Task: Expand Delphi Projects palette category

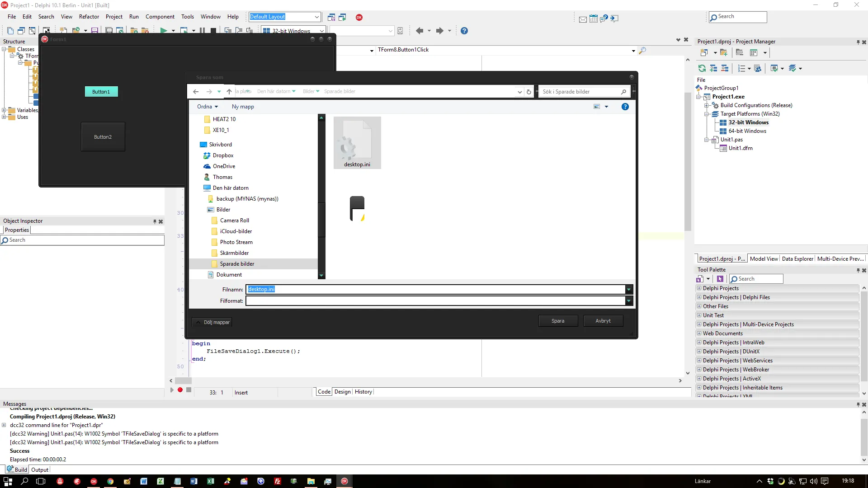Action: point(699,288)
